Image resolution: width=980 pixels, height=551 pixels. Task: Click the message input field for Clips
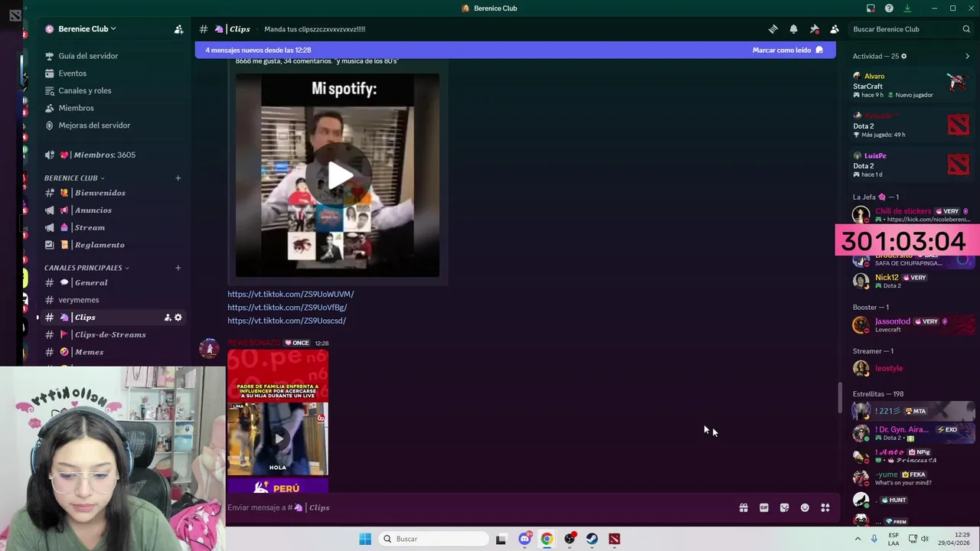[479, 507]
